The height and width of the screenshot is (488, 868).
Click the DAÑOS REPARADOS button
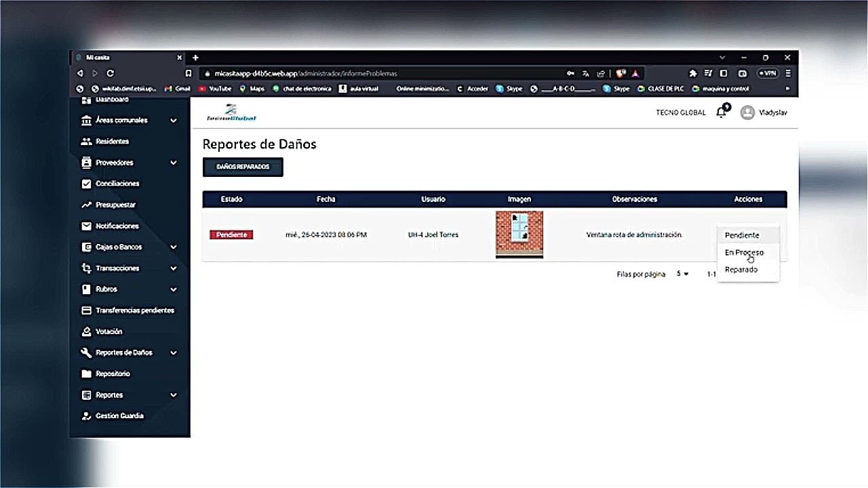[x=243, y=167]
